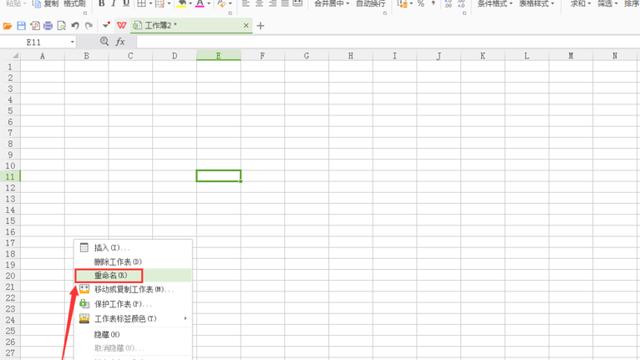
Task: Click the Wrap Text (自动换行) button
Action: tap(370, 4)
